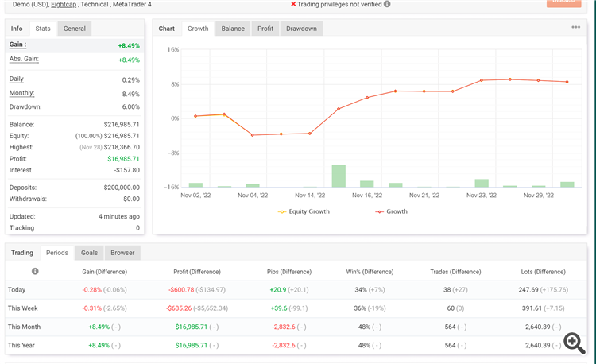Viewport: 596px width, 364px height.
Task: Switch to the Browser tab
Action: 122,253
